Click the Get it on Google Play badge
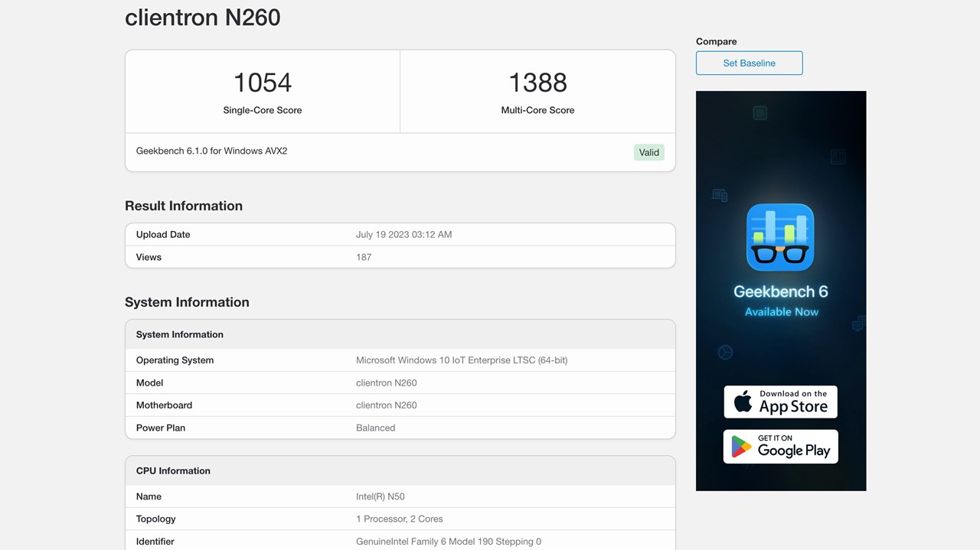Viewport: 980px width, 550px height. (x=780, y=447)
